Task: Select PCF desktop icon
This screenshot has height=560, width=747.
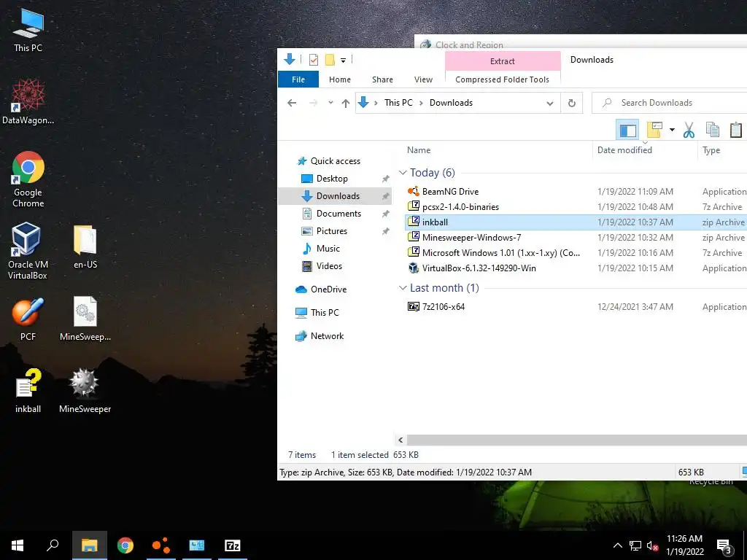Action: pyautogui.click(x=28, y=319)
